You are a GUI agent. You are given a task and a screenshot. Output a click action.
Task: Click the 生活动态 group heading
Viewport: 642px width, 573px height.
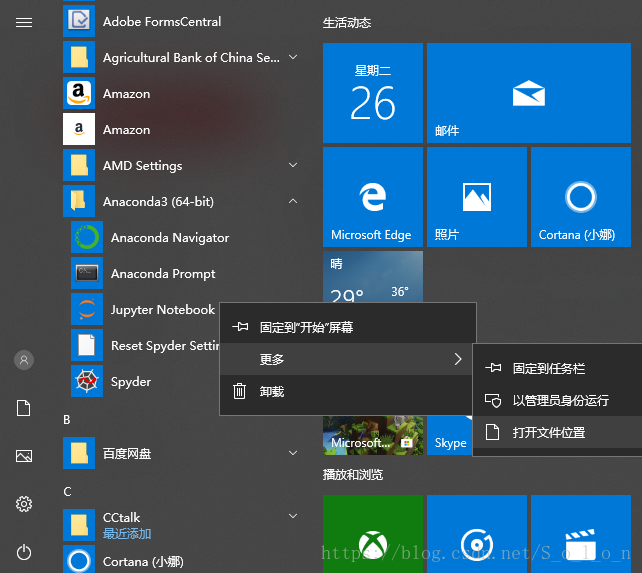coord(347,23)
